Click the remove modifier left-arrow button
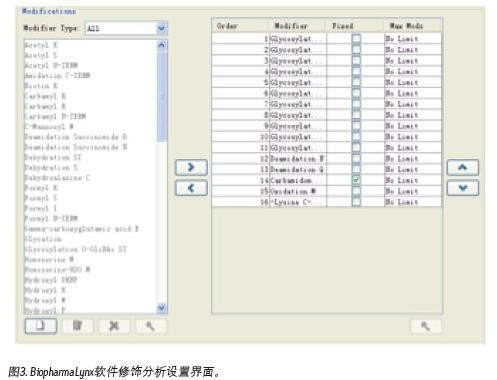497x380 pixels. click(191, 188)
